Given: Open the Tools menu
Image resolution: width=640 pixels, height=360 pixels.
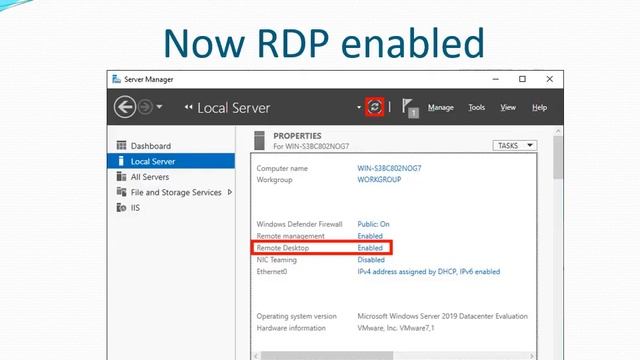Looking at the screenshot, I should (476, 107).
